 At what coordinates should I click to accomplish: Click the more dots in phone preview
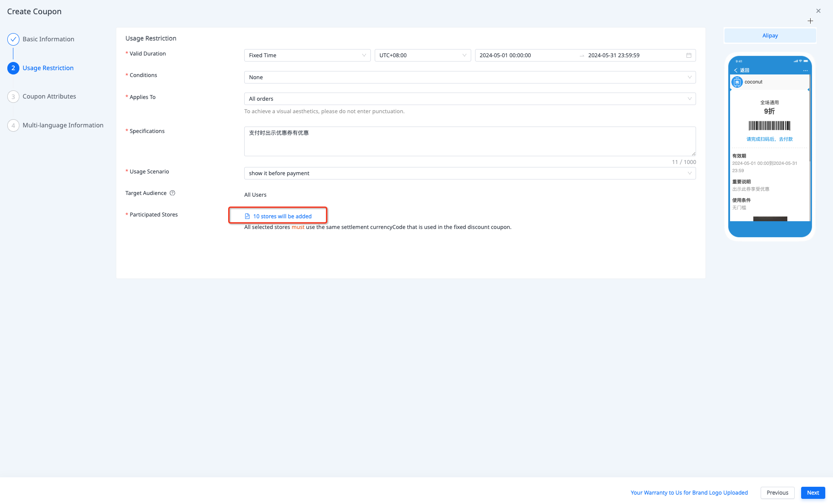click(x=805, y=70)
